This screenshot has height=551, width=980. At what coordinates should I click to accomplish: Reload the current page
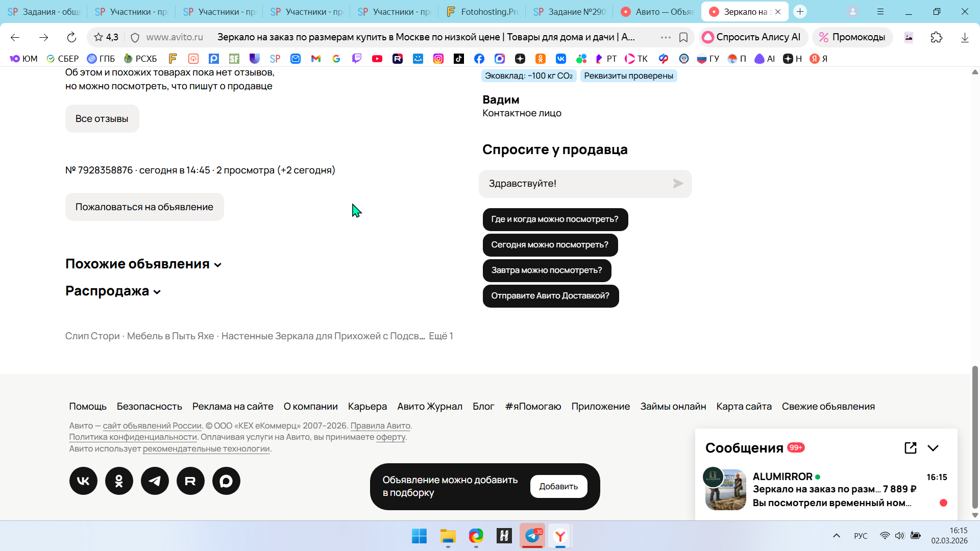click(x=71, y=37)
